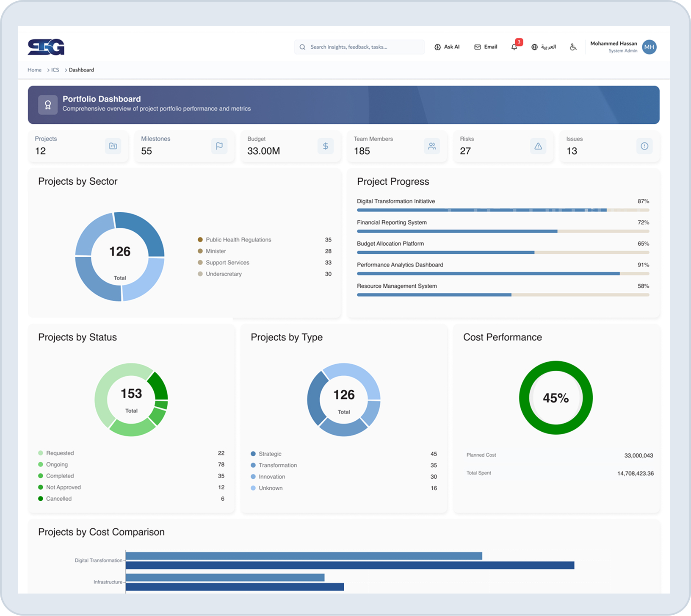The width and height of the screenshot is (691, 616).
Task: Click the info icon on the Issues card
Action: 644,146
